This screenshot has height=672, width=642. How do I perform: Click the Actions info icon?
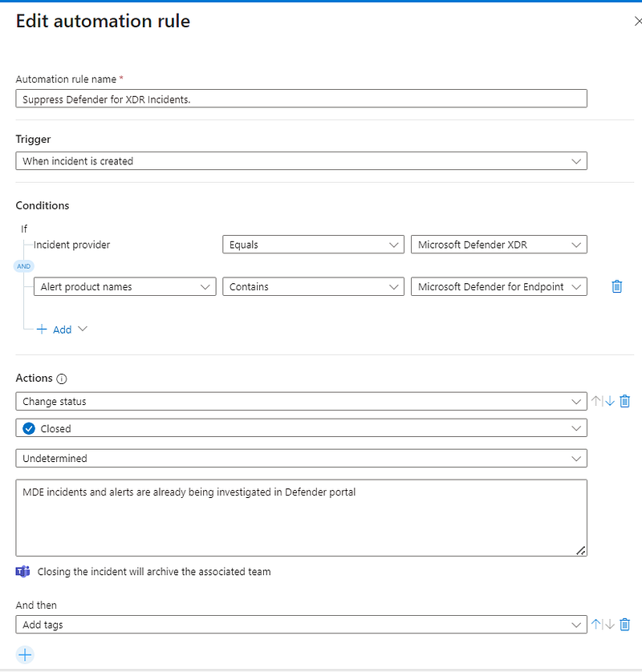click(62, 379)
